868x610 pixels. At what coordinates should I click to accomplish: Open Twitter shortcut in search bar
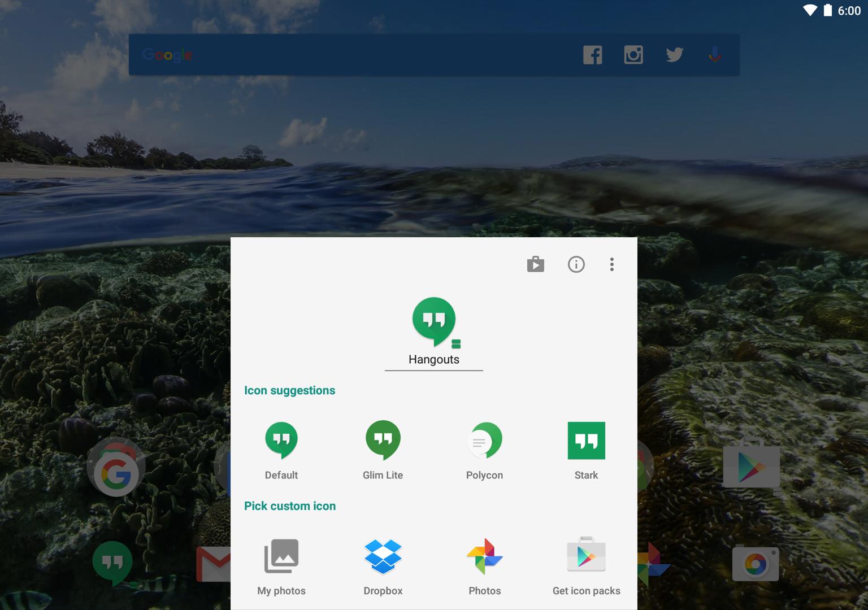coord(674,55)
